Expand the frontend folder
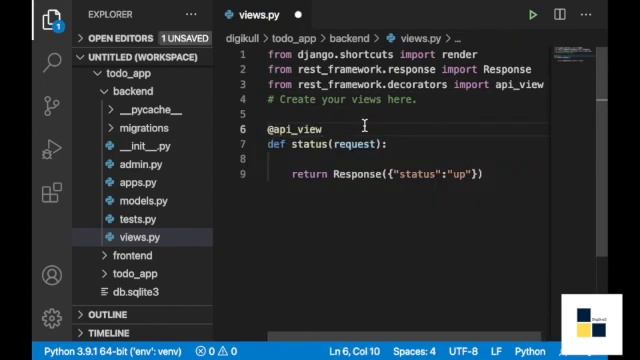Viewport: 640px width, 360px height. point(104,256)
